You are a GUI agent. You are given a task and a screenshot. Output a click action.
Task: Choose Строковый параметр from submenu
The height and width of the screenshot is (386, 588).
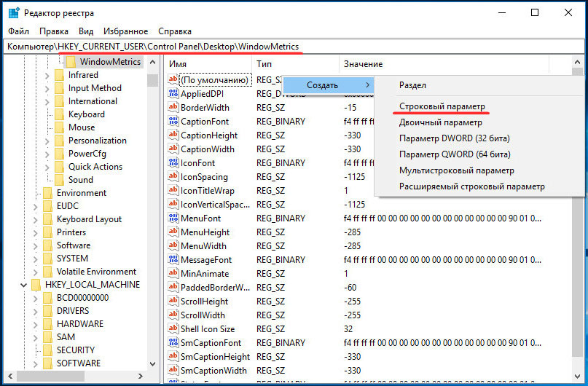click(x=442, y=106)
